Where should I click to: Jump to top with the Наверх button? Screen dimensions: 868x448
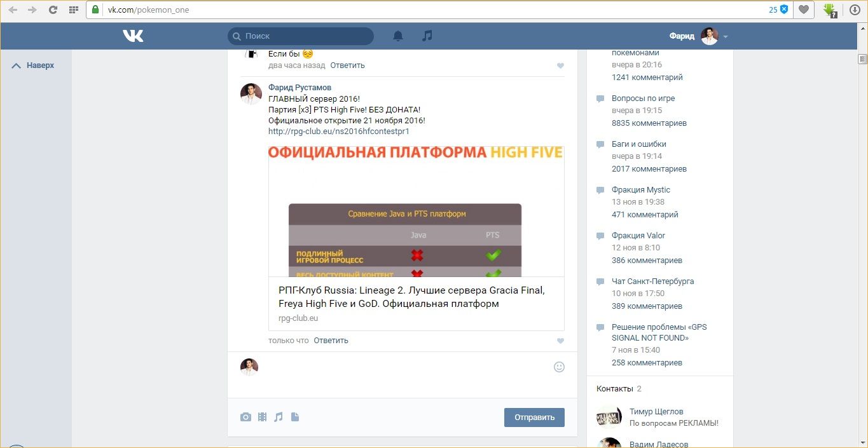pyautogui.click(x=33, y=65)
